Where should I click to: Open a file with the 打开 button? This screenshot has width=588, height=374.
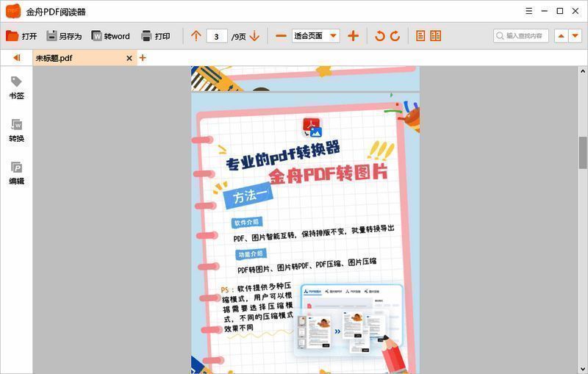click(21, 36)
